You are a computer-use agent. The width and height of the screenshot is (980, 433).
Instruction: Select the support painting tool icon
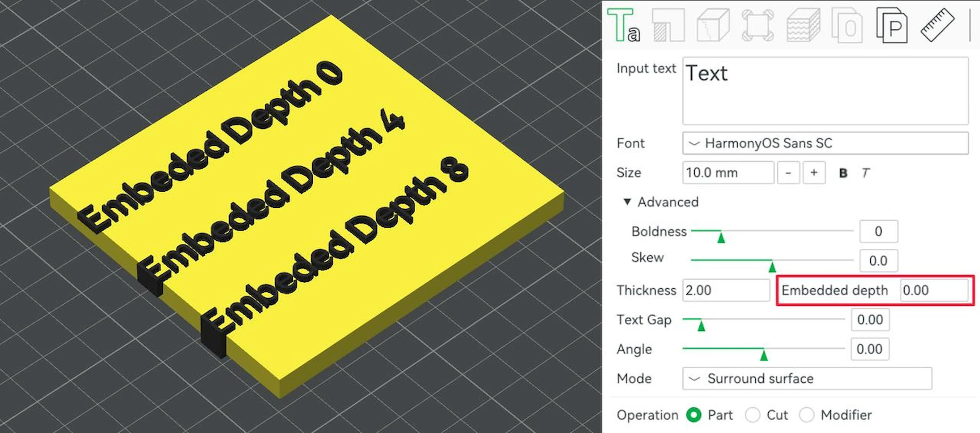pos(668,25)
